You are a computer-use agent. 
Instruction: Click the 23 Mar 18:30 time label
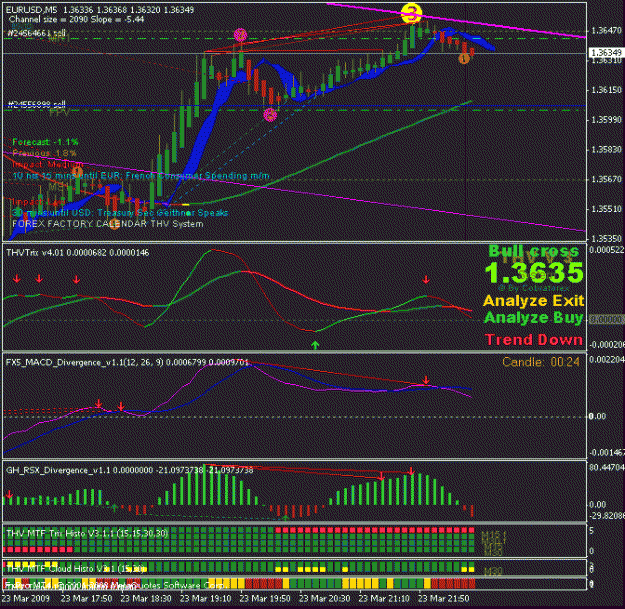pos(146,598)
